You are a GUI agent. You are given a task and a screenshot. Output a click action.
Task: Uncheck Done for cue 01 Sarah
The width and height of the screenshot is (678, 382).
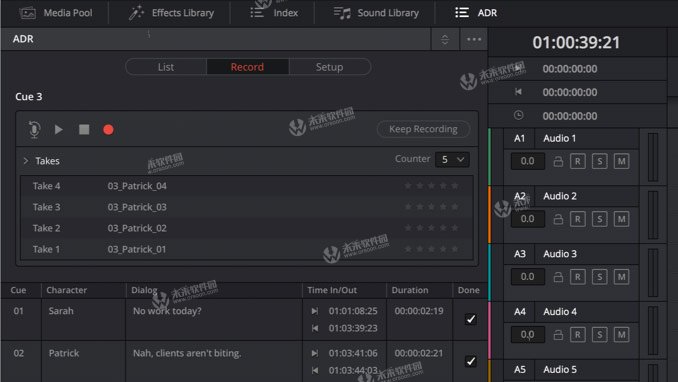pyautogui.click(x=470, y=319)
